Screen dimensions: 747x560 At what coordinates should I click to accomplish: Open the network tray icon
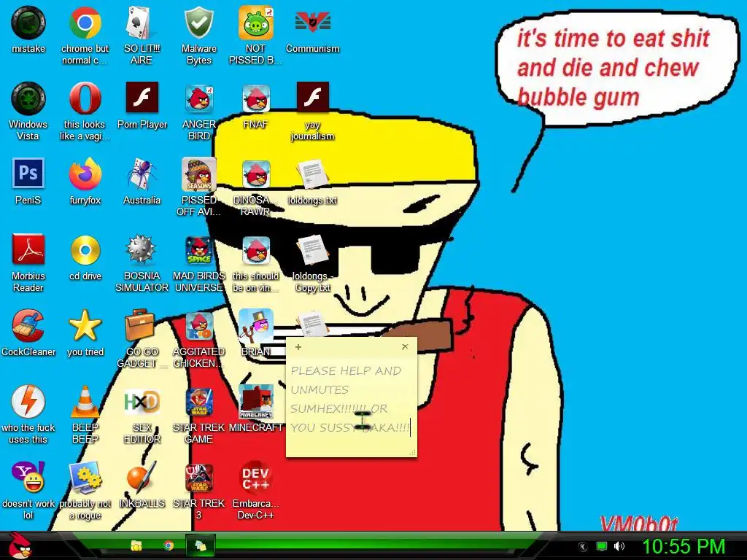(x=602, y=546)
